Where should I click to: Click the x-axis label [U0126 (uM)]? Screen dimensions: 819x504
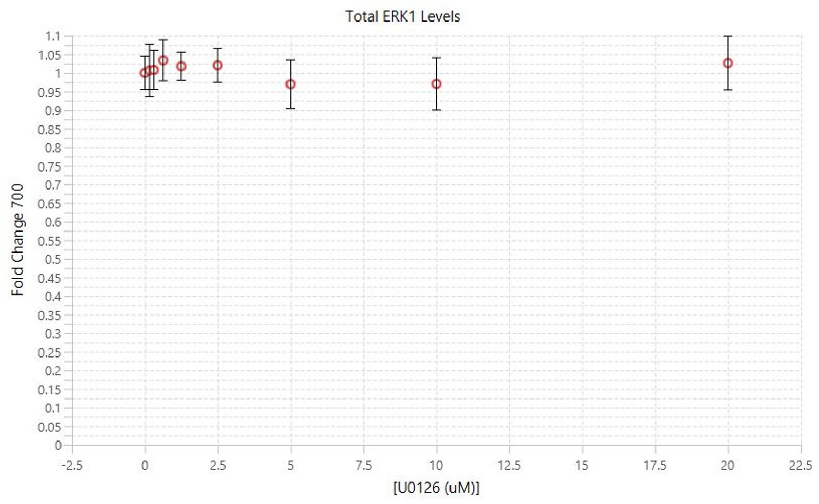(436, 487)
